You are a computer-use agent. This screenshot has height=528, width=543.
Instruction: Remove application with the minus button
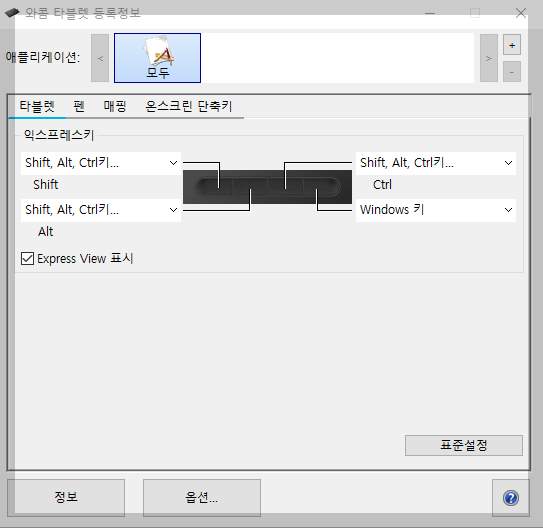tap(512, 72)
